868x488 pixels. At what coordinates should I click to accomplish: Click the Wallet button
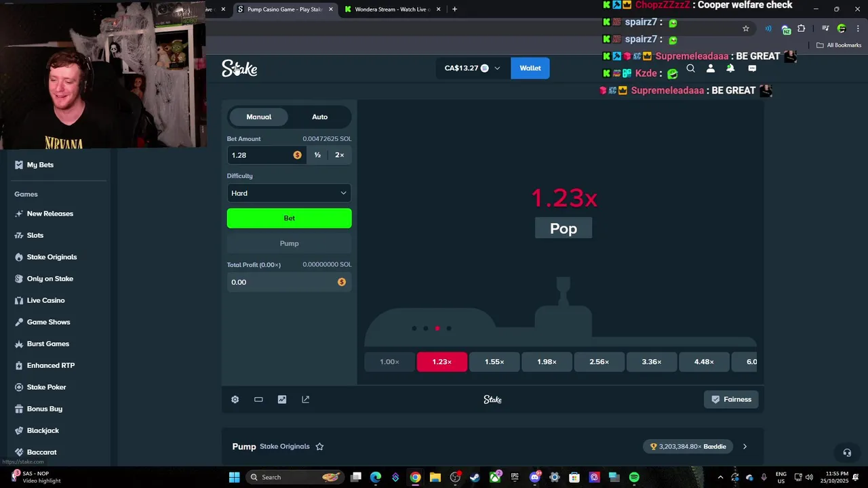coord(530,68)
